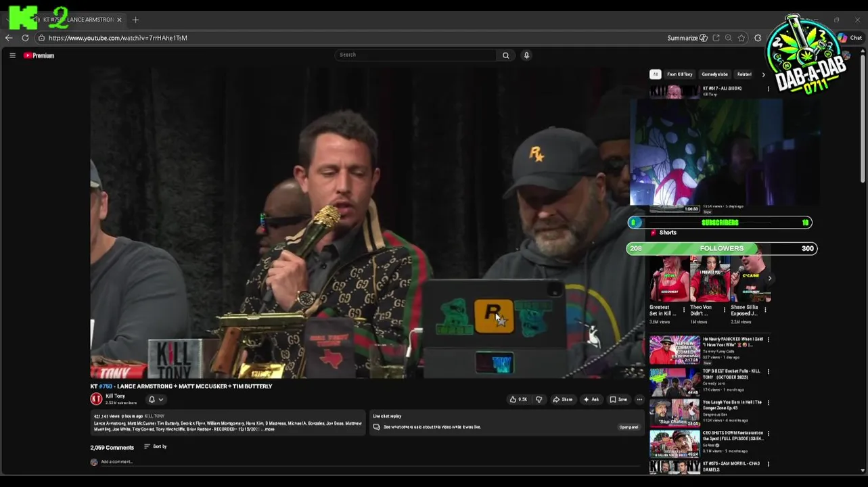Focus the YouTube search field
The width and height of the screenshot is (868, 487).
pyautogui.click(x=416, y=55)
